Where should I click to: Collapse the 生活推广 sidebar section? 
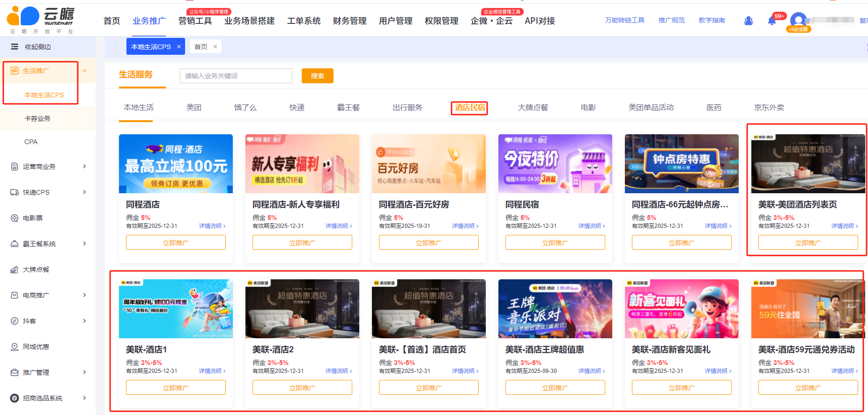[85, 71]
